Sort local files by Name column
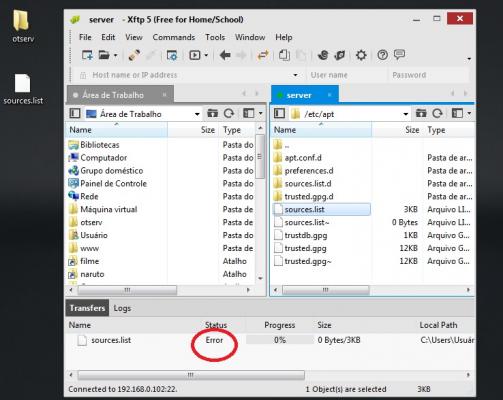The width and height of the screenshot is (503, 400). click(x=117, y=130)
